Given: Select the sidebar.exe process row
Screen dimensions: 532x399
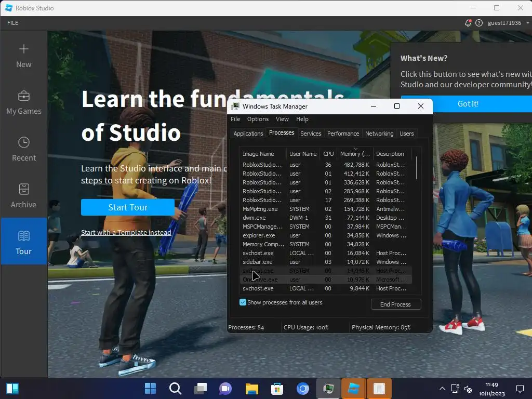Looking at the screenshot, I should pyautogui.click(x=326, y=262).
